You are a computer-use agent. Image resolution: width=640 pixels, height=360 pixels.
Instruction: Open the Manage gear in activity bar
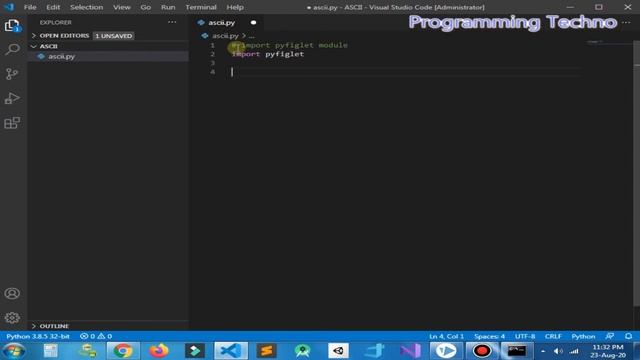point(12,318)
